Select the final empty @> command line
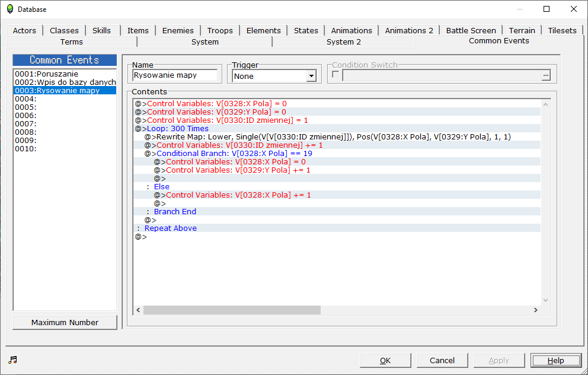 (x=337, y=237)
